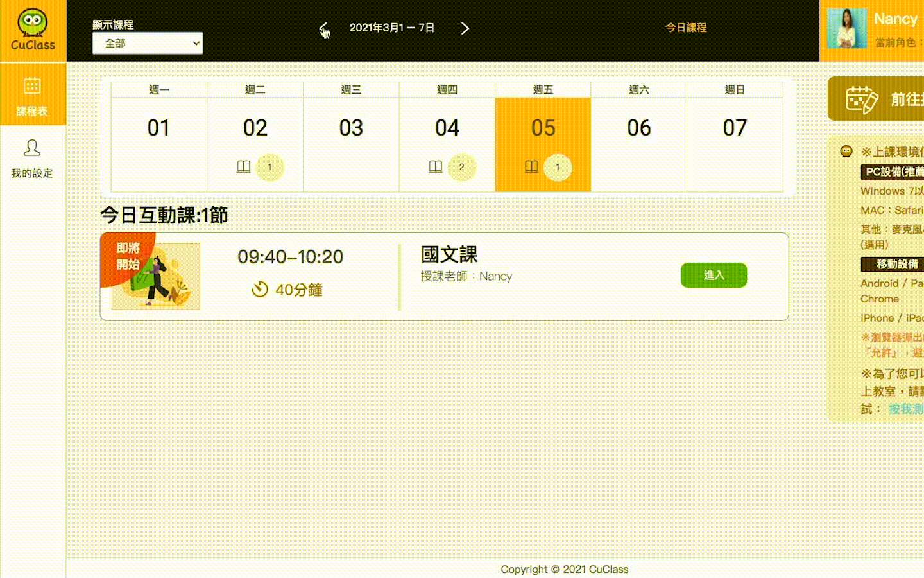This screenshot has width=924, height=578.
Task: Click the 前往 button with calendar-pencil icon
Action: coord(876,99)
